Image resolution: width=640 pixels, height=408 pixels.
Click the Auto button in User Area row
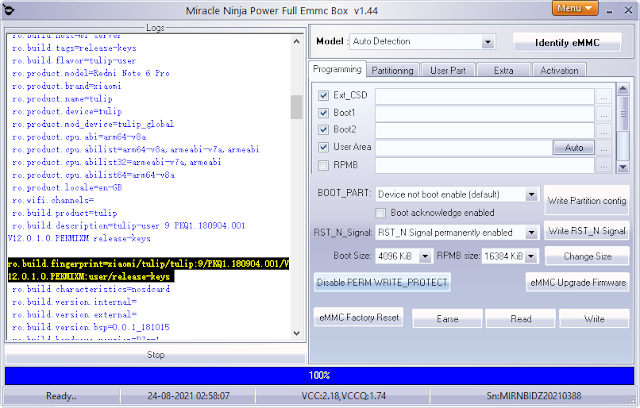click(x=573, y=148)
